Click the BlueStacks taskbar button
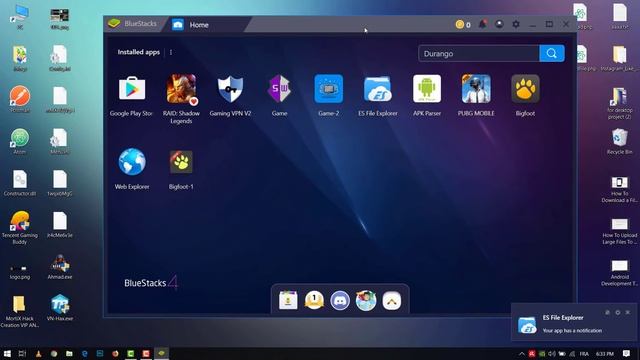Screen dimensions: 640x360 [161, 353]
